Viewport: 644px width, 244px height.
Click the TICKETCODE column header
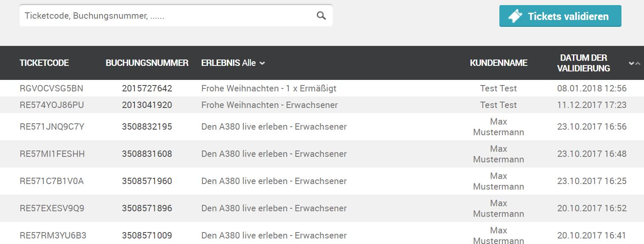click(44, 63)
